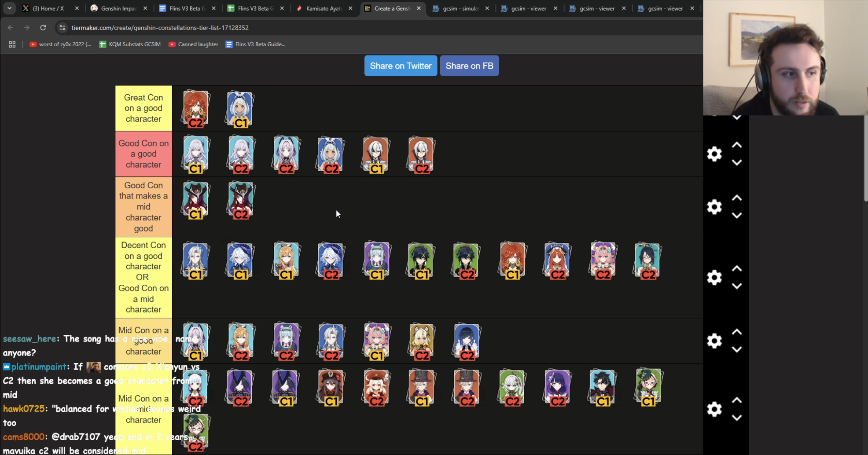Close the Kamisato Ayato tab
The height and width of the screenshot is (455, 868).
[x=350, y=8]
